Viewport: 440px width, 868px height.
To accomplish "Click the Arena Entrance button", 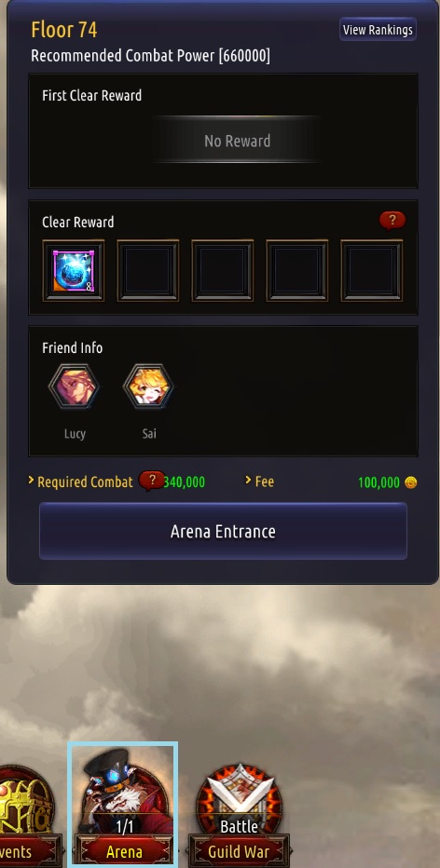I will pyautogui.click(x=223, y=532).
